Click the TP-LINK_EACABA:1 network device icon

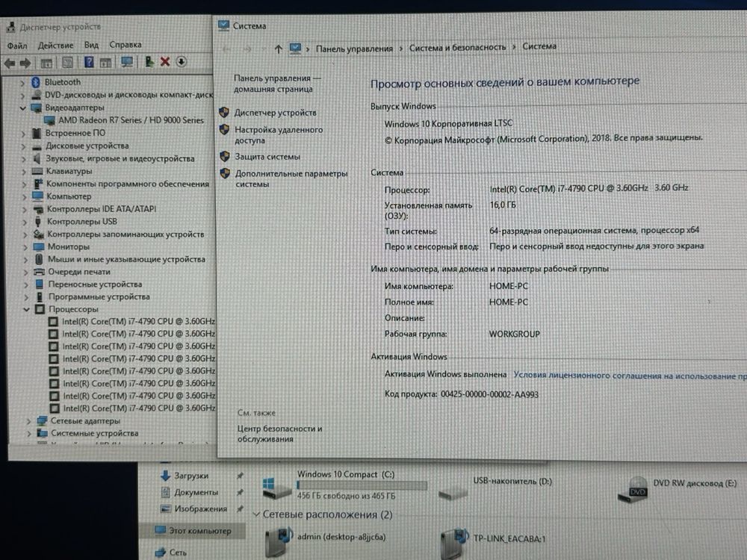[454, 542]
